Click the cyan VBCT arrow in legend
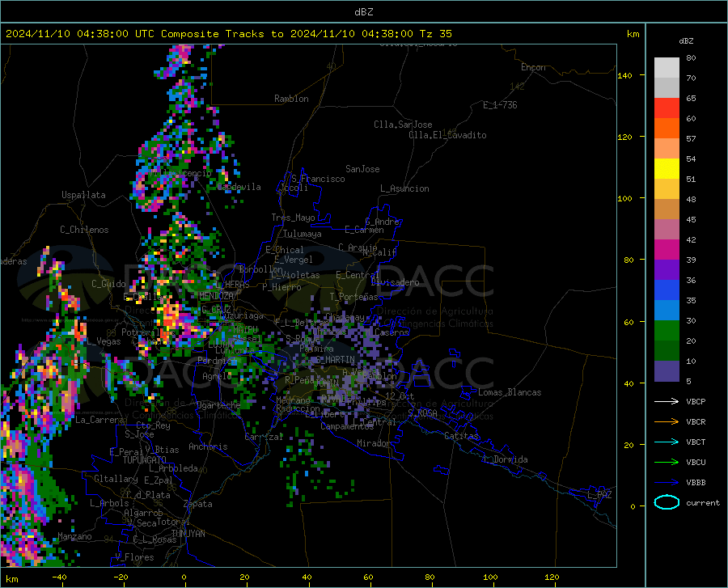Screen dimensions: 728x588 (x=667, y=442)
